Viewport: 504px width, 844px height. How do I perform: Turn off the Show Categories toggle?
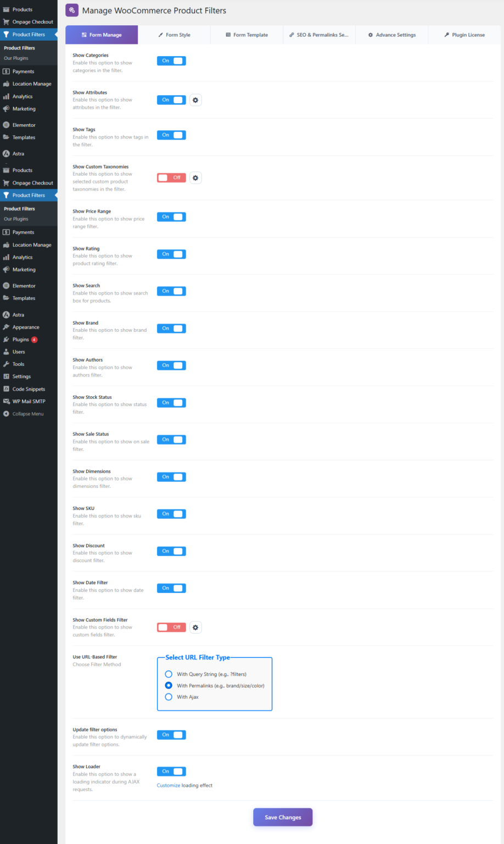click(x=171, y=61)
